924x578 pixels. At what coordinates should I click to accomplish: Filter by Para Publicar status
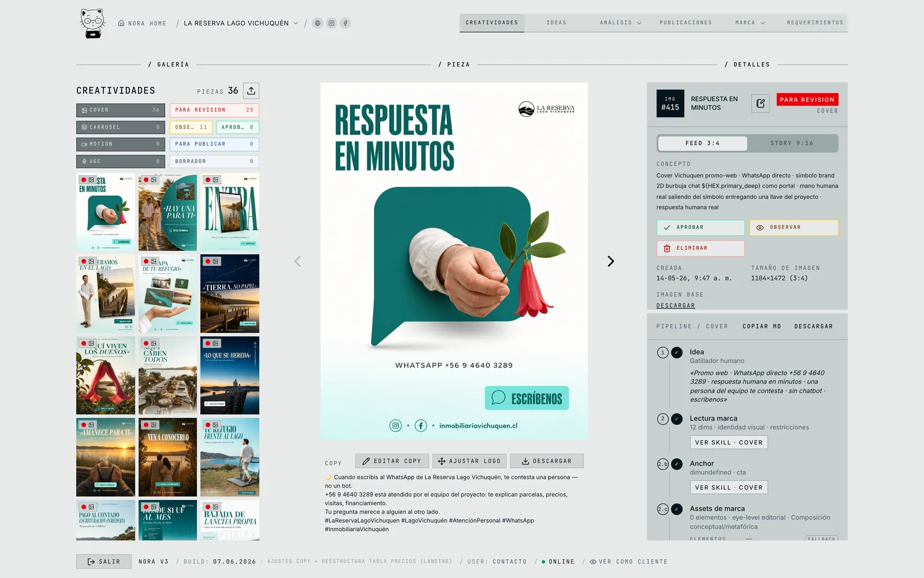[x=214, y=144]
